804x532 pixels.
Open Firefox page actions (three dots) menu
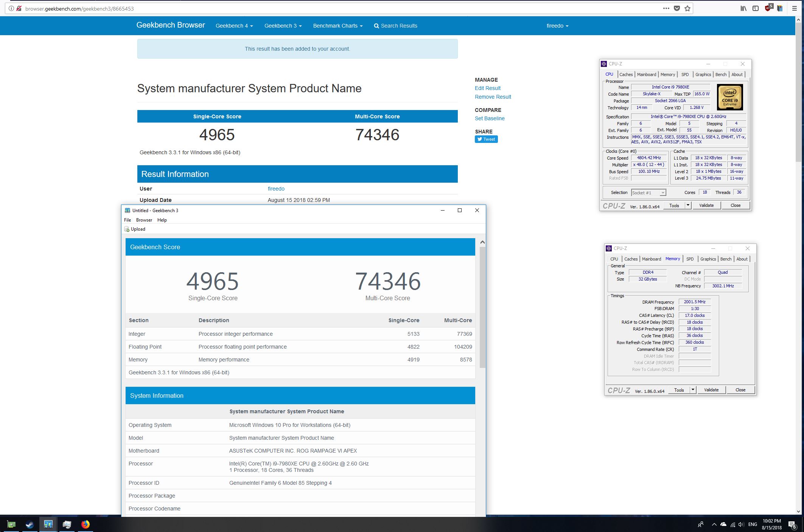(x=666, y=8)
